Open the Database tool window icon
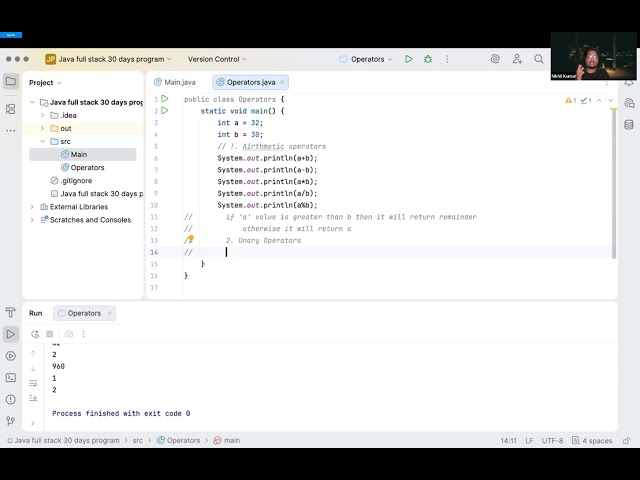The image size is (640, 480). click(x=629, y=124)
